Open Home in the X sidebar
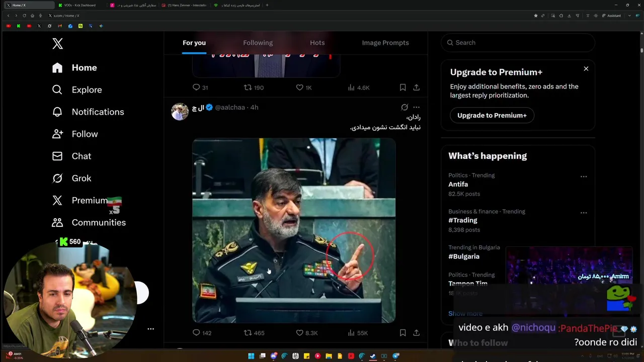Image resolution: width=644 pixels, height=362 pixels. [74, 68]
